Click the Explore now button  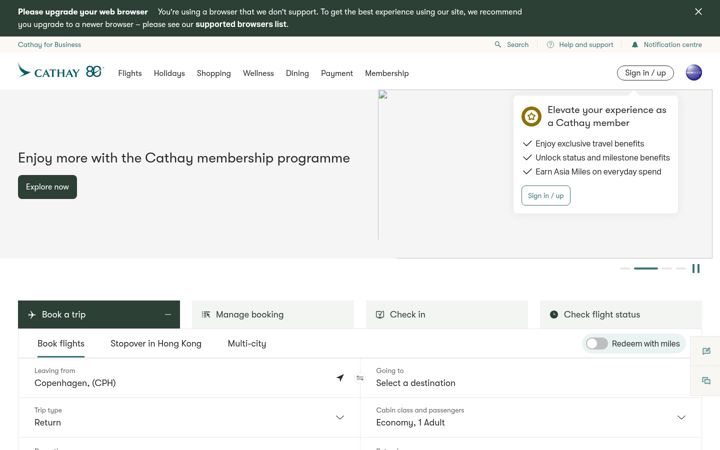click(47, 187)
